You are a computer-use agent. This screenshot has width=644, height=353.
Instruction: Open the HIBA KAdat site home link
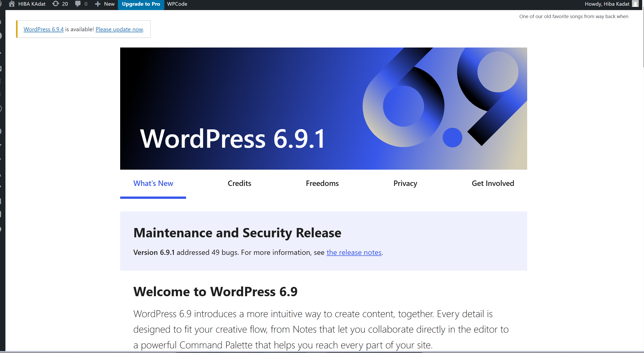[x=27, y=4]
